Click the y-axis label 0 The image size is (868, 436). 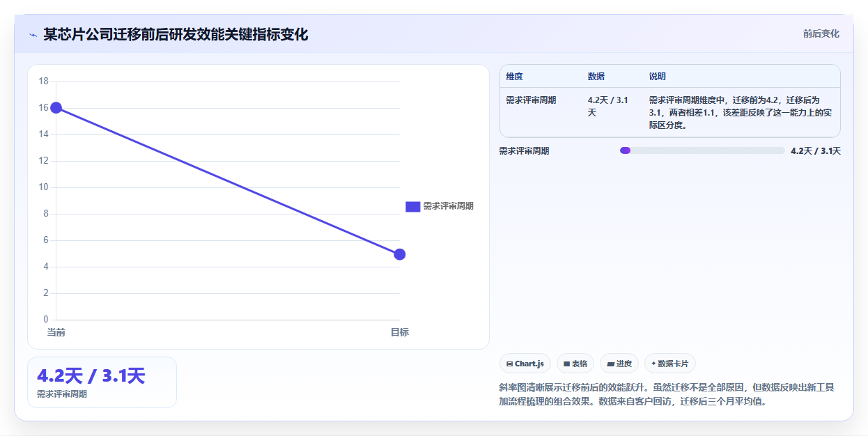(46, 320)
